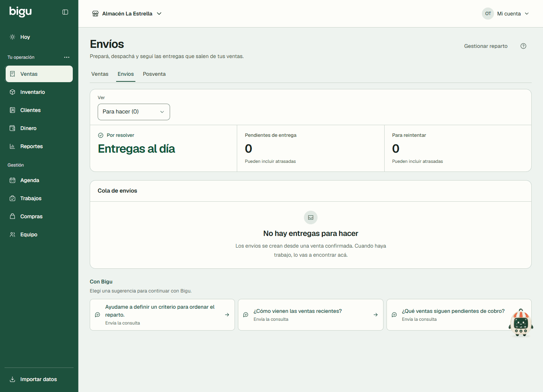Collapse the sidebar panel
This screenshot has height=392, width=543.
(x=65, y=12)
